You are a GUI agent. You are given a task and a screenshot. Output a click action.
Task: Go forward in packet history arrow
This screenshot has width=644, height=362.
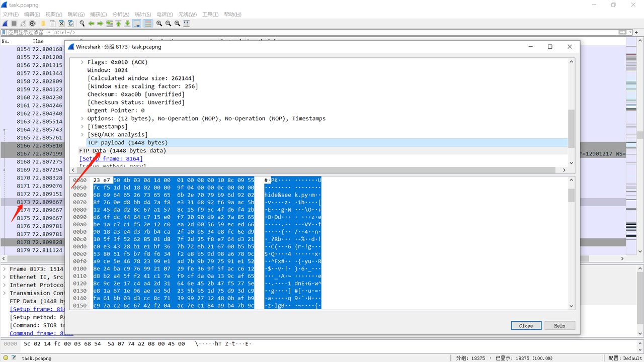click(x=100, y=24)
